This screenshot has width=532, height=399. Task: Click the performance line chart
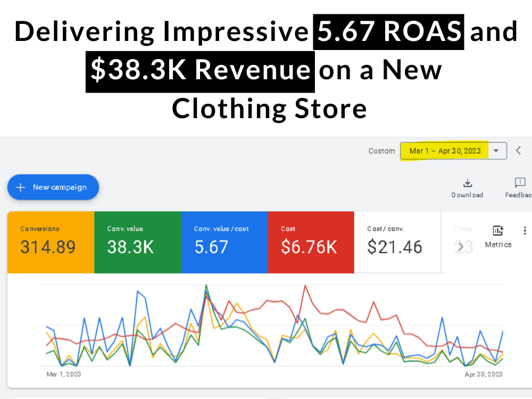coord(271,326)
